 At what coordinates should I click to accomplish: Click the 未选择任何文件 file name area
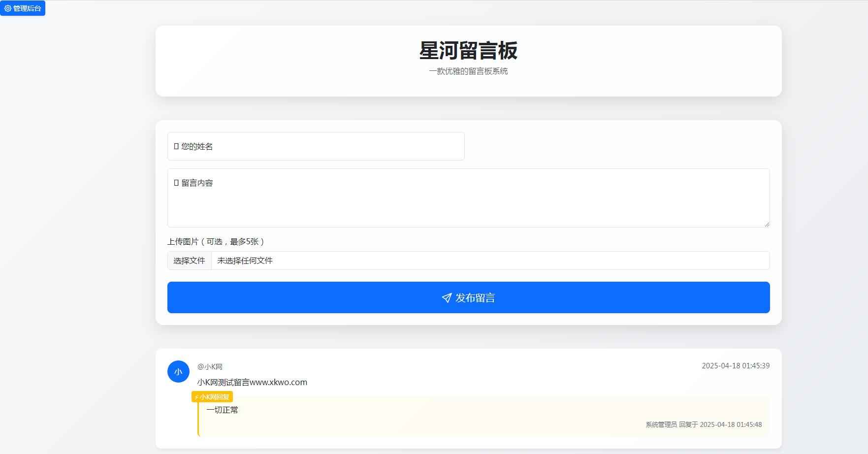pyautogui.click(x=245, y=260)
